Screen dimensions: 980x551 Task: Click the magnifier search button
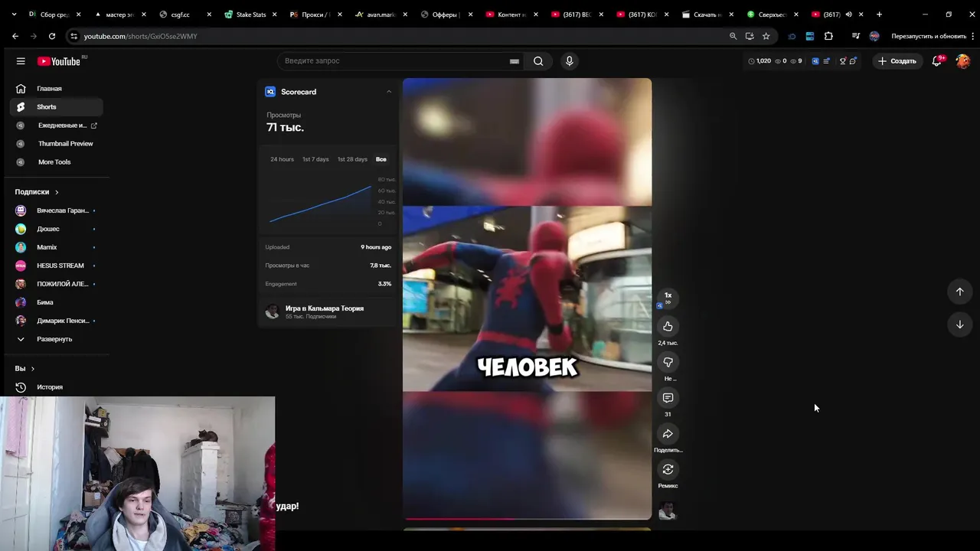[538, 61]
